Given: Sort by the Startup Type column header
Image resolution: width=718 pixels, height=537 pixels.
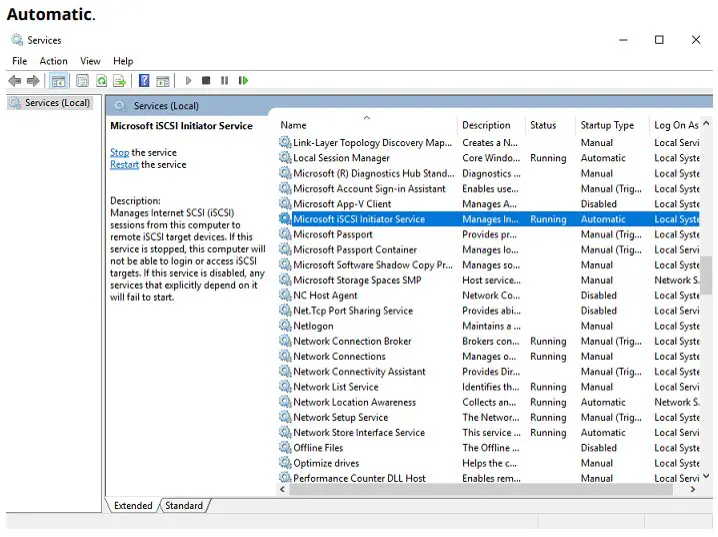Looking at the screenshot, I should click(x=607, y=126).
